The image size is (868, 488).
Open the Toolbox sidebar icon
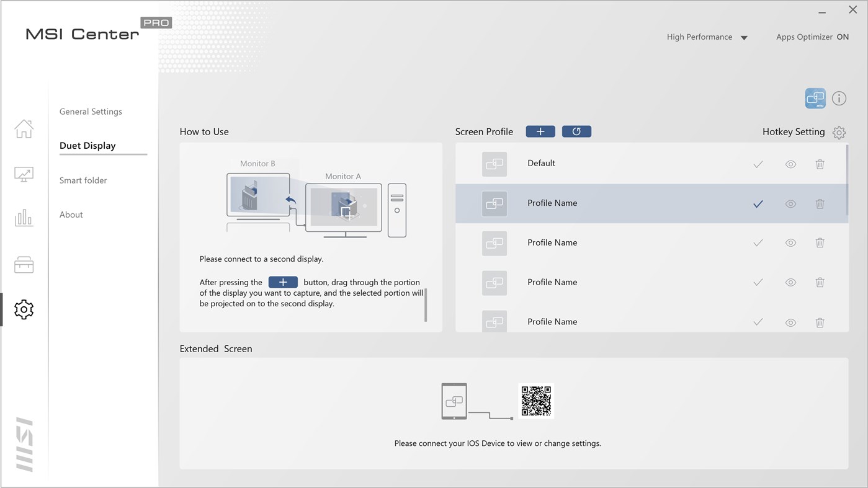[24, 265]
